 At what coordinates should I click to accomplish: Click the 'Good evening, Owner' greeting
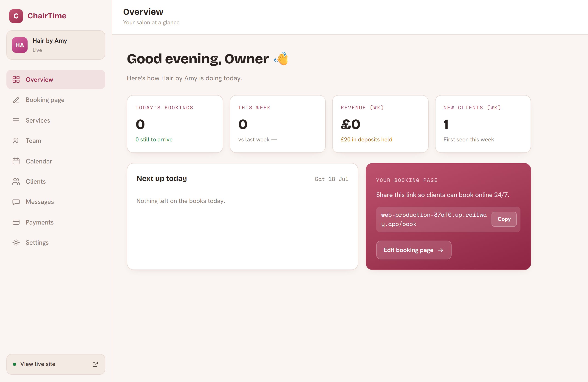198,59
